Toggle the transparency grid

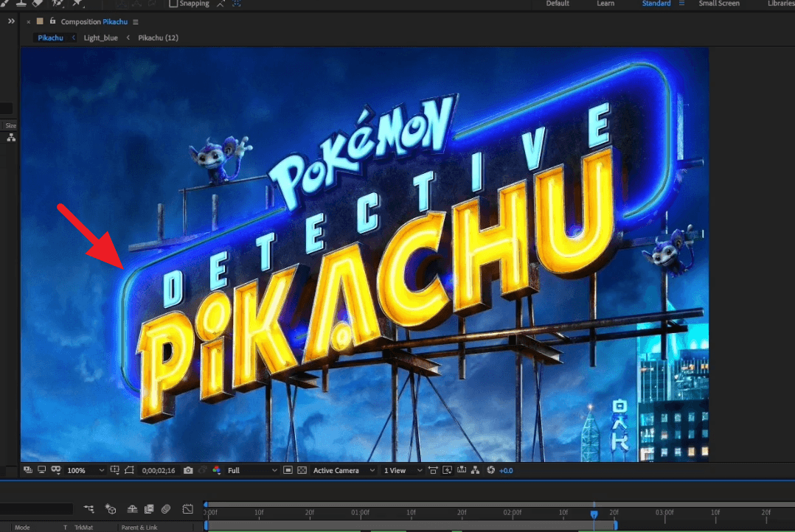point(302,470)
